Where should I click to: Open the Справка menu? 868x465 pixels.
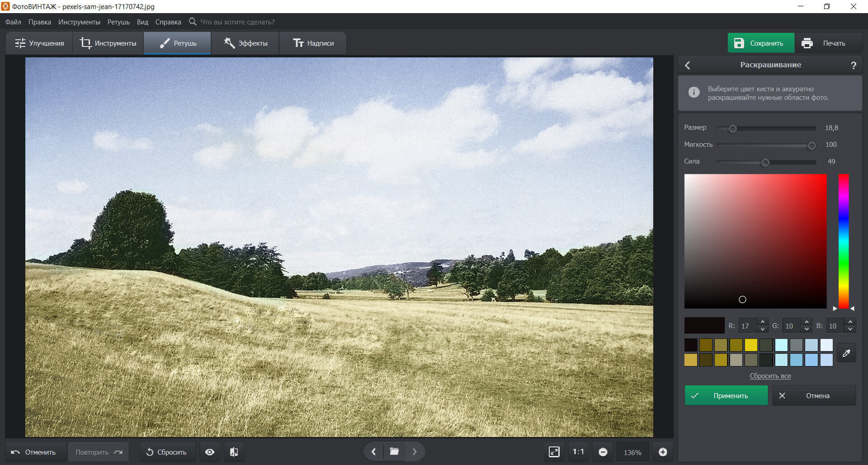[168, 22]
